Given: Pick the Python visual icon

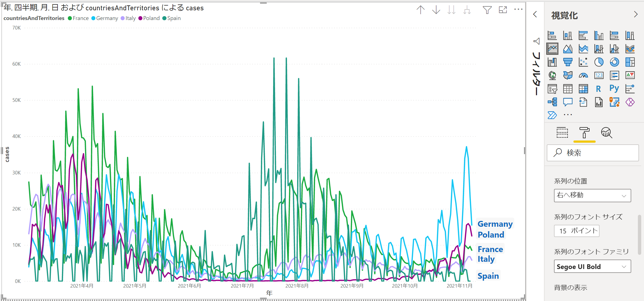Looking at the screenshot, I should pyautogui.click(x=614, y=89).
